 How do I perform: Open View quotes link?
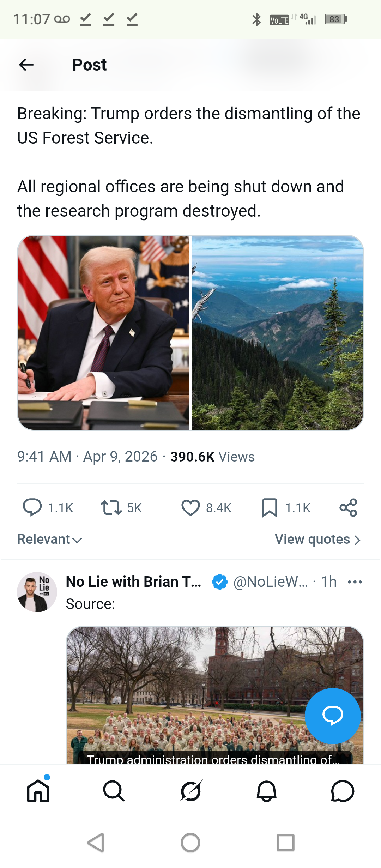point(318,539)
